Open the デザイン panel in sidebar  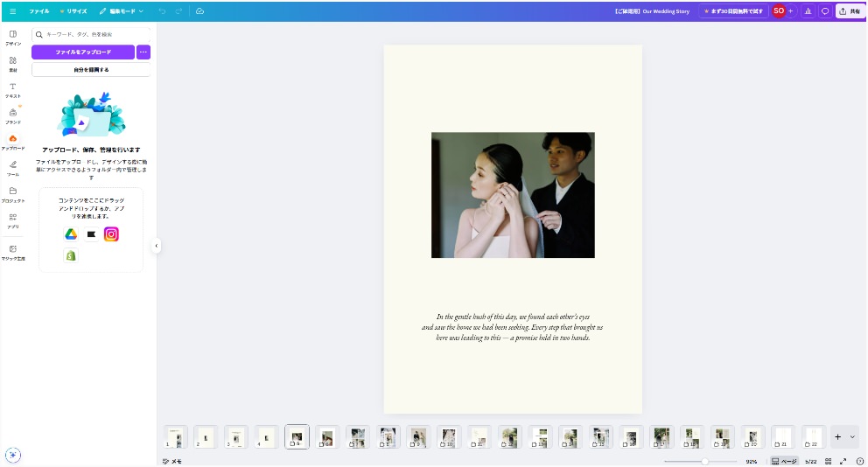[13, 37]
